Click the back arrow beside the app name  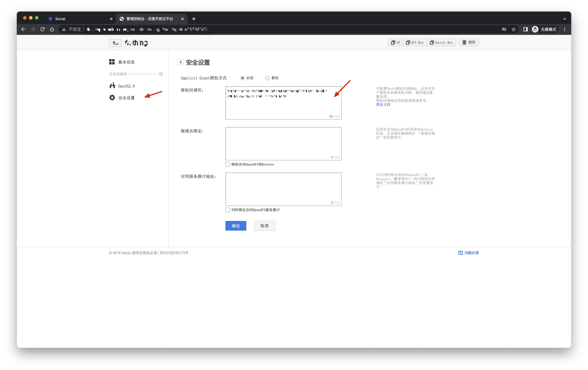tap(115, 43)
